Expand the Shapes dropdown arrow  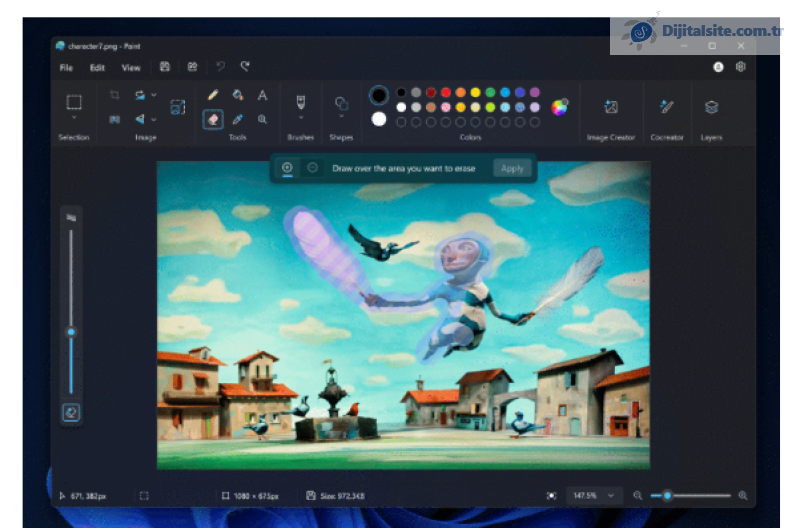[x=341, y=116]
